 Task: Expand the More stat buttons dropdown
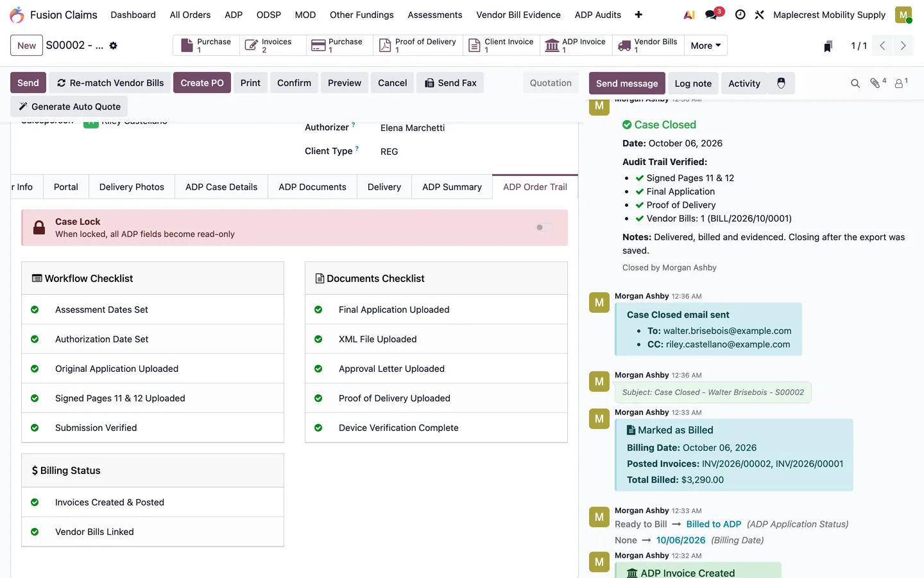pyautogui.click(x=706, y=46)
